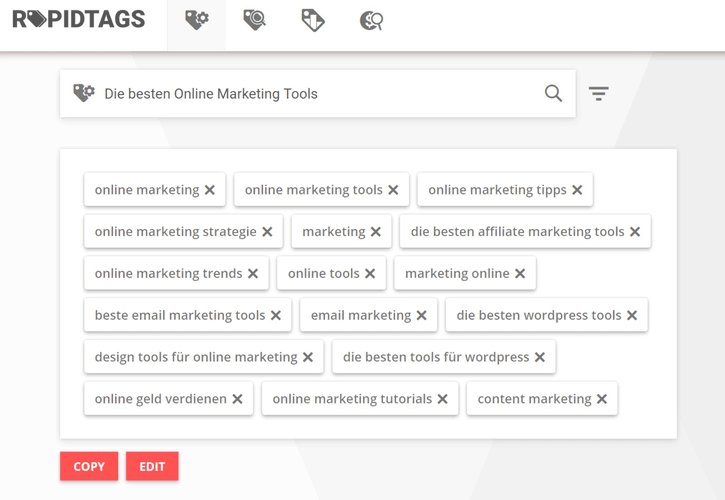Remove 'die besten affiliate marketing tools' tag
The width and height of the screenshot is (725, 500).
tap(635, 232)
